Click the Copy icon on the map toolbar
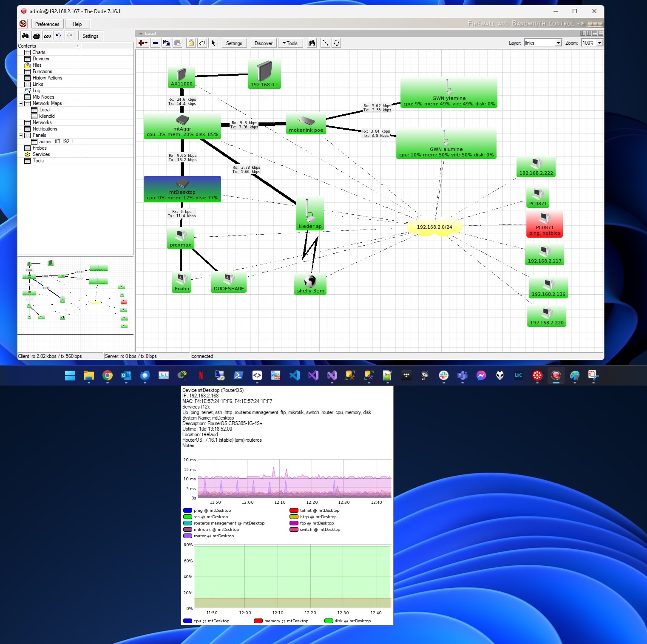This screenshot has height=644, width=647. (x=166, y=43)
